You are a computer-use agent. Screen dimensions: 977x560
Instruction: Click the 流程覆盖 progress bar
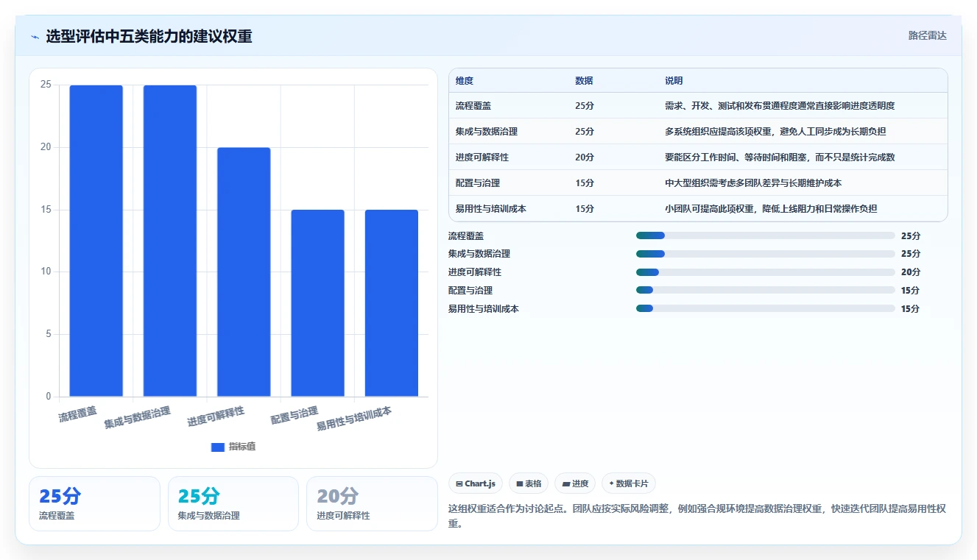[x=766, y=235]
